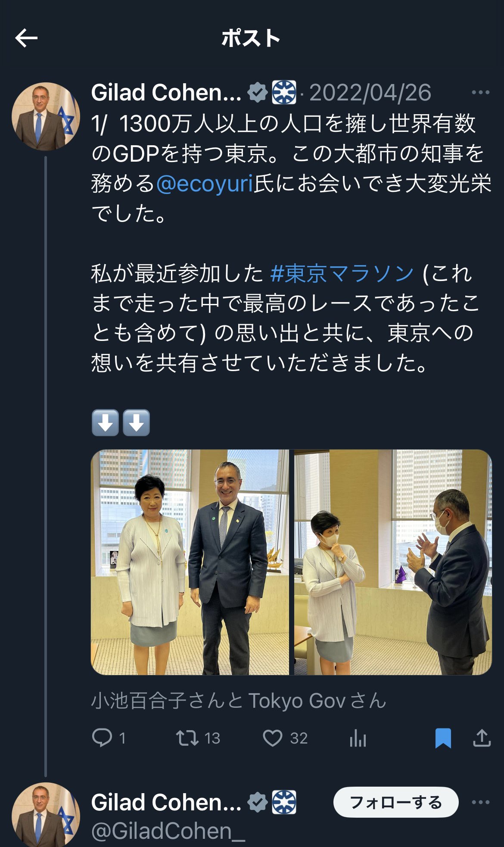Go back using the arrow icon

(26, 38)
